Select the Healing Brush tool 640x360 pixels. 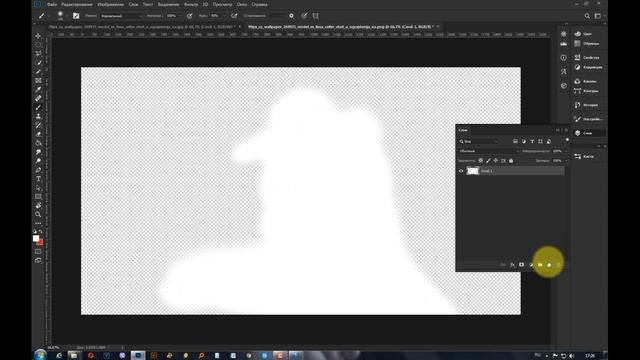click(x=38, y=98)
